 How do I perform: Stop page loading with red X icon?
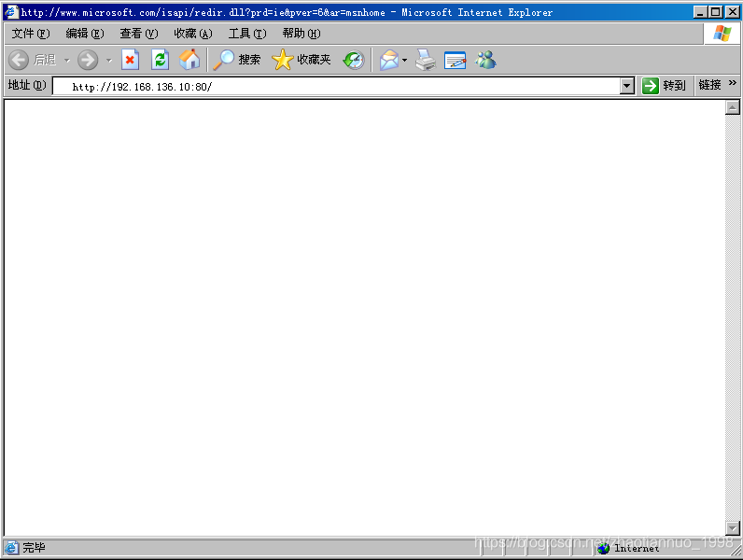pyautogui.click(x=130, y=60)
